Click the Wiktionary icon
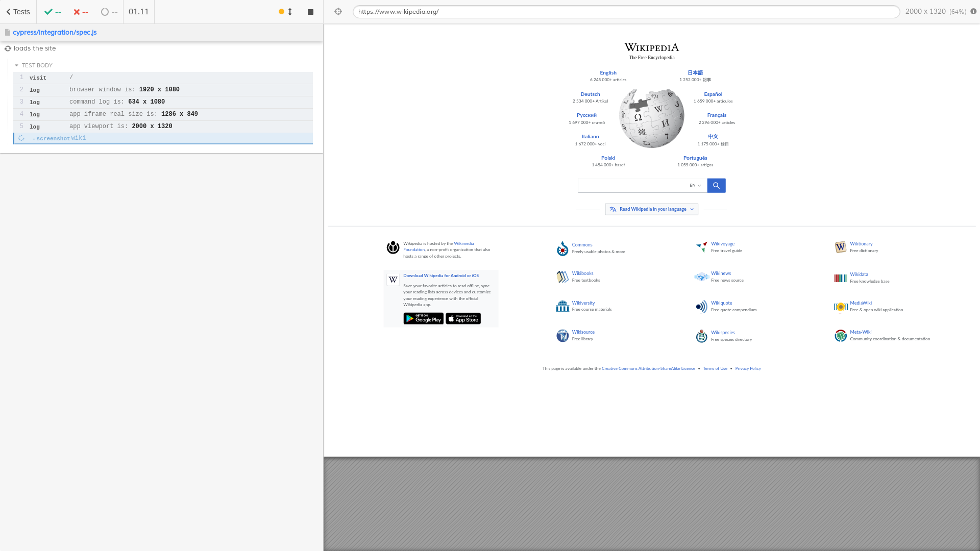 click(840, 247)
